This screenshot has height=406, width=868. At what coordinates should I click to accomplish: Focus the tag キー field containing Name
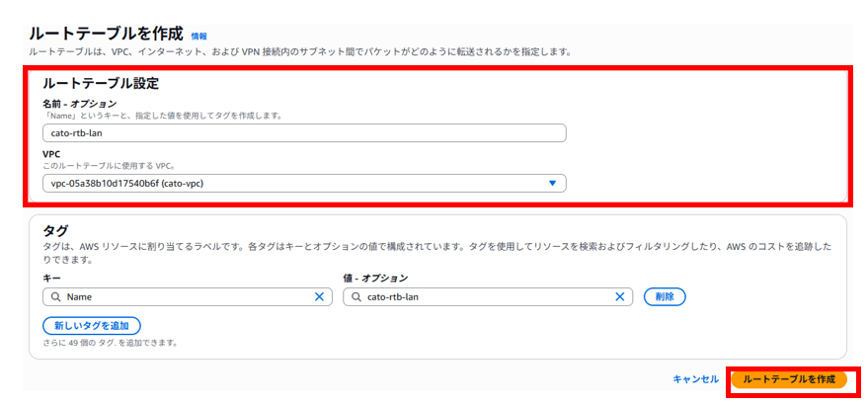click(183, 296)
